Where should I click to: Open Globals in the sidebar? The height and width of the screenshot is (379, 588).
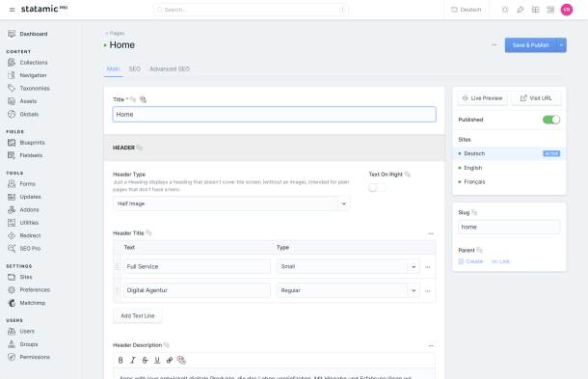coord(23,114)
